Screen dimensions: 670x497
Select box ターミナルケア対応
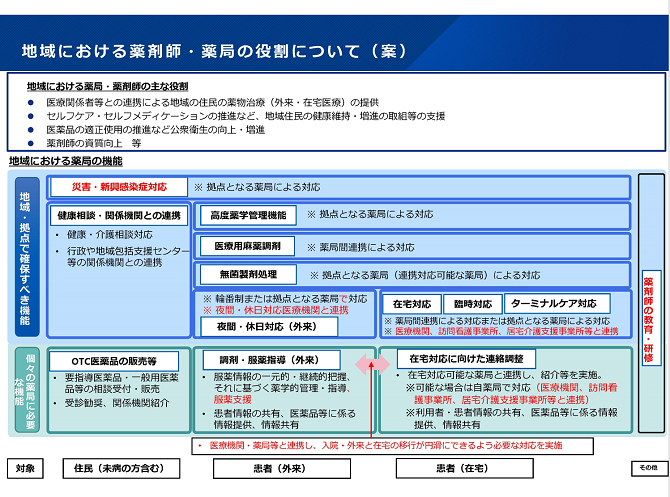click(557, 303)
